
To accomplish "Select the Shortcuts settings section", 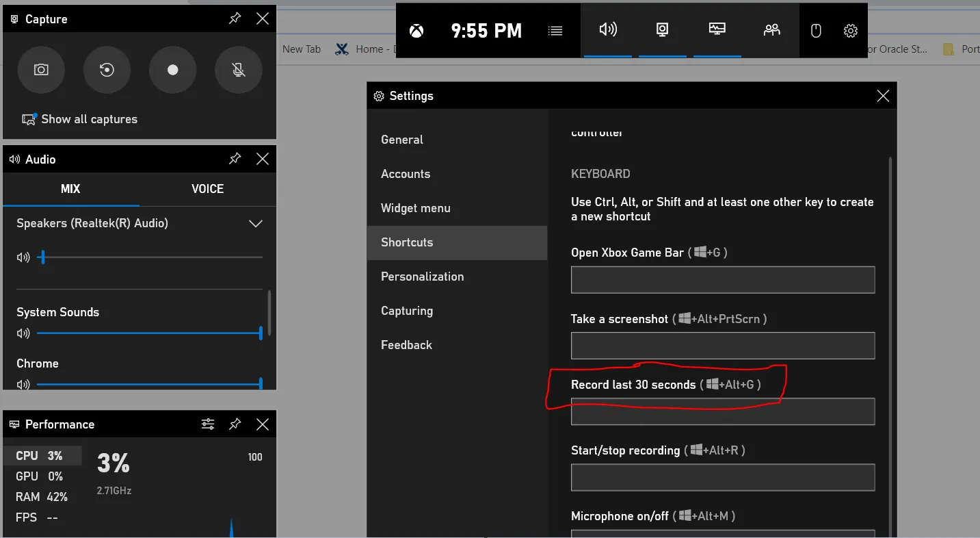I will coord(457,242).
